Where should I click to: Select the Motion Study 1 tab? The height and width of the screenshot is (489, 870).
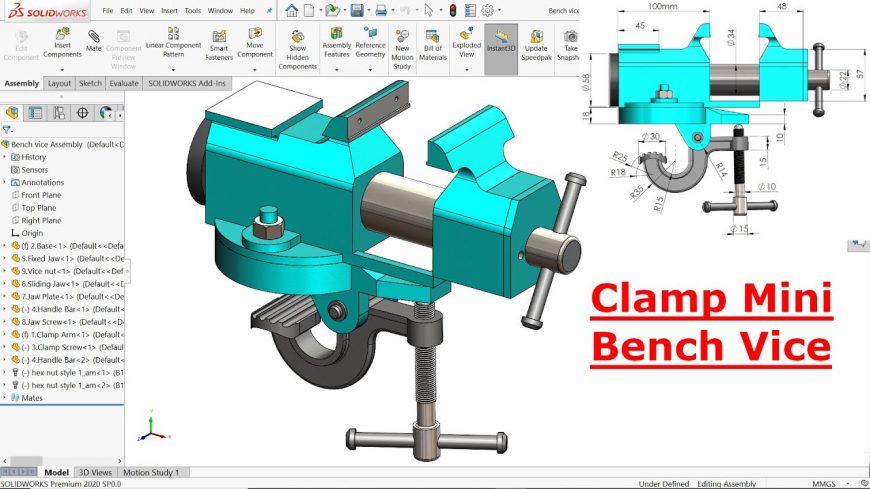point(151,472)
